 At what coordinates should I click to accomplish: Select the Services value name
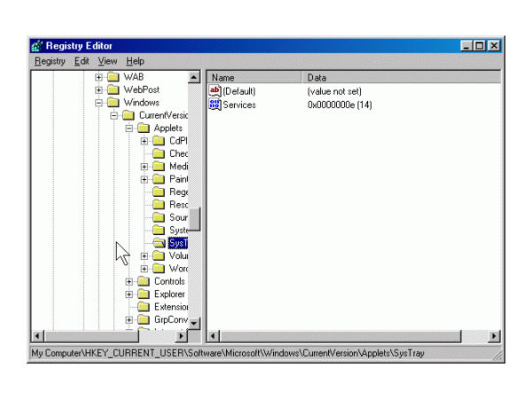tap(239, 105)
